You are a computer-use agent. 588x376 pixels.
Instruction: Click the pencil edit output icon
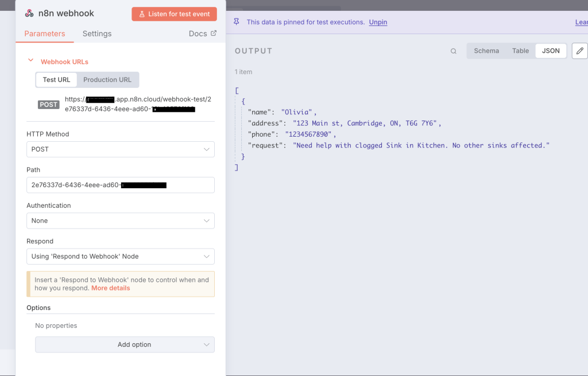(579, 51)
